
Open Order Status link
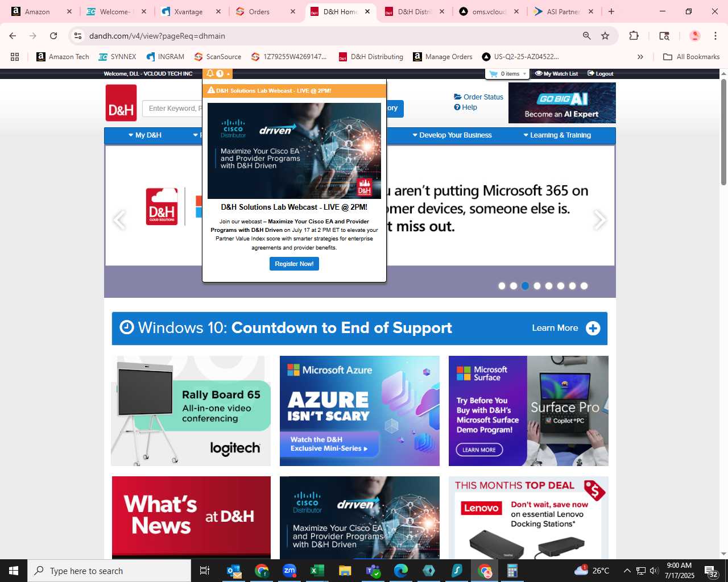(478, 97)
